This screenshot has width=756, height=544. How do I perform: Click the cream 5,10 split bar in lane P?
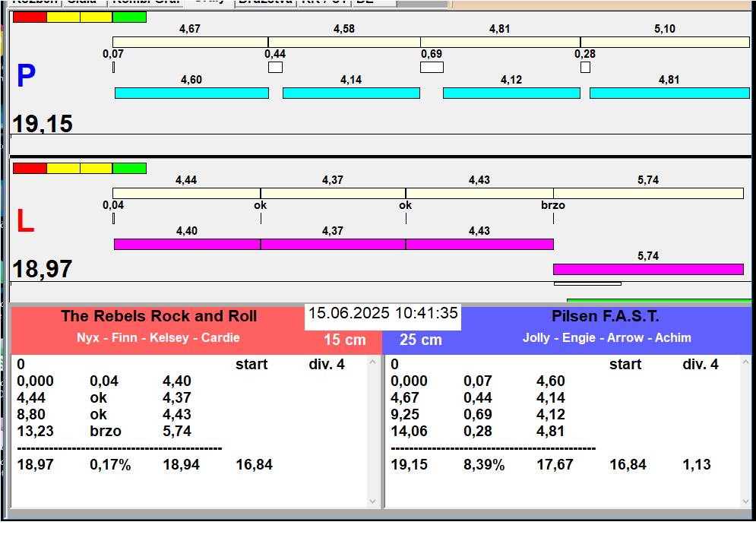665,42
